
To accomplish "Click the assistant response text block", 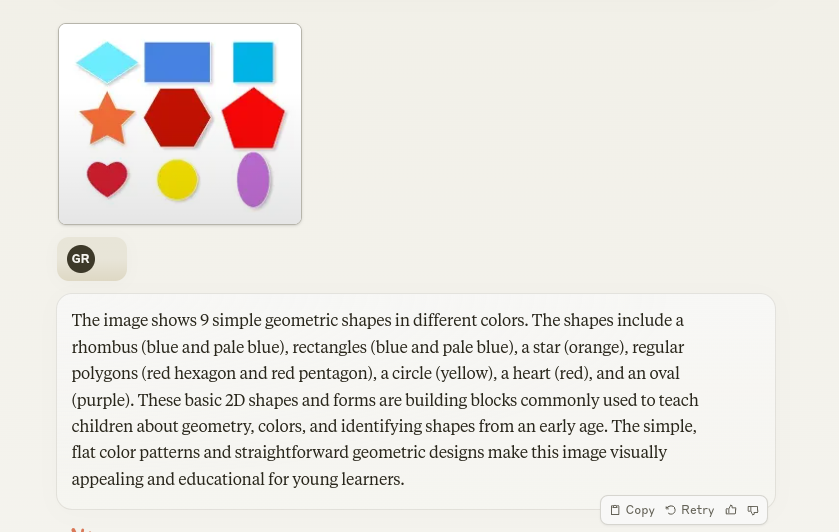I will 416,399.
